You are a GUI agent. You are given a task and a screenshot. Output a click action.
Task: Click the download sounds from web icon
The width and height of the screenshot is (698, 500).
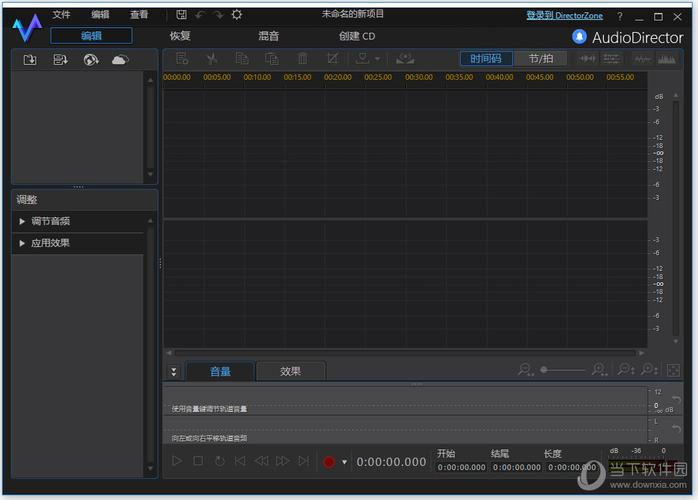(x=91, y=59)
